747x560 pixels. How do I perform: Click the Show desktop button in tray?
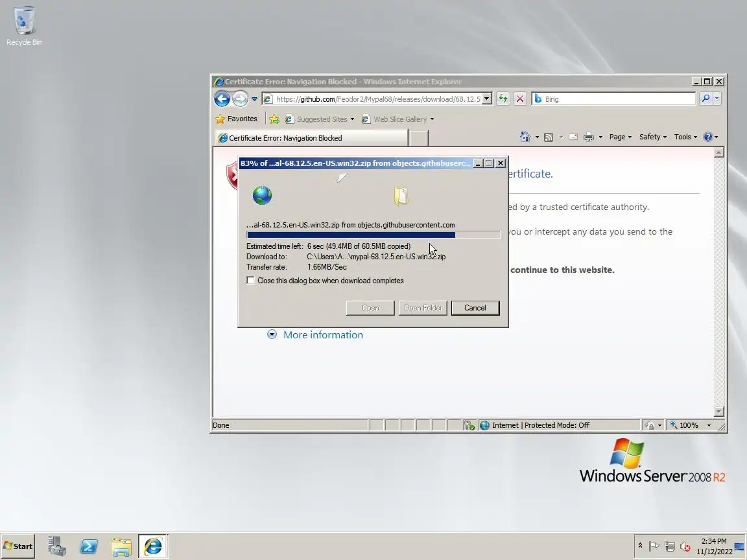click(x=739, y=546)
